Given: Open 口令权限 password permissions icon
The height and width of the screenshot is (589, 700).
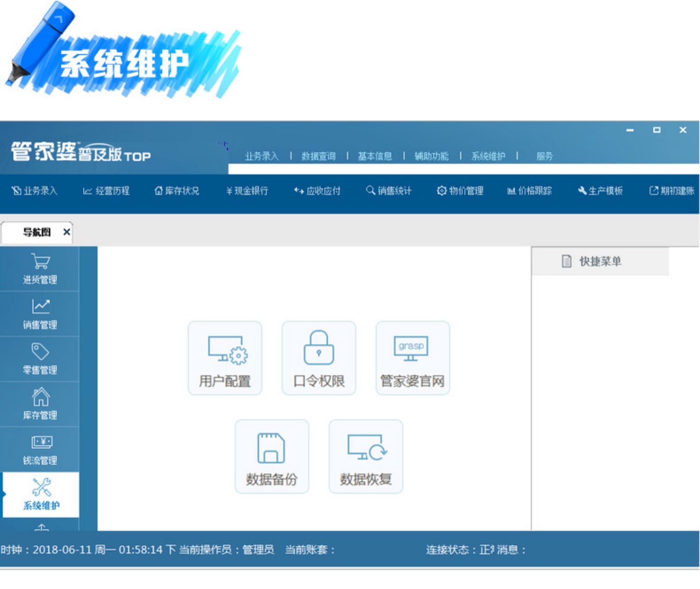Looking at the screenshot, I should pyautogui.click(x=319, y=358).
